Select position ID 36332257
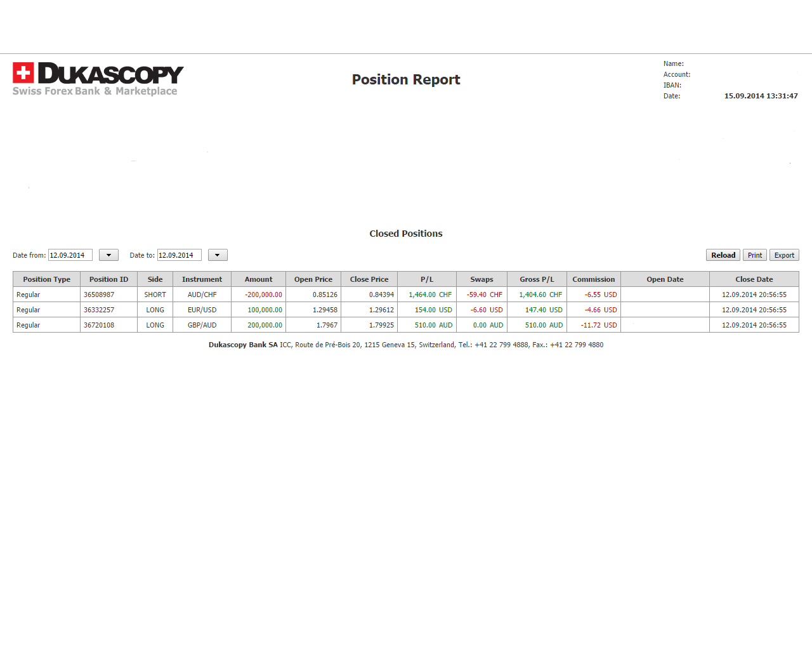The width and height of the screenshot is (812, 650). click(x=99, y=310)
